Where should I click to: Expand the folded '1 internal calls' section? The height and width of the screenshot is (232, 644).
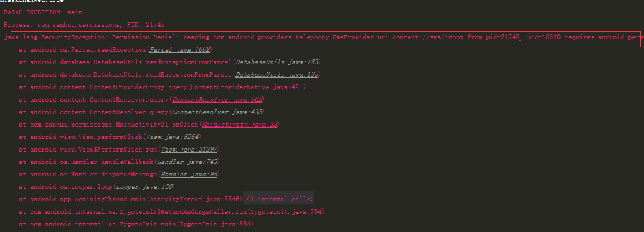(x=280, y=200)
